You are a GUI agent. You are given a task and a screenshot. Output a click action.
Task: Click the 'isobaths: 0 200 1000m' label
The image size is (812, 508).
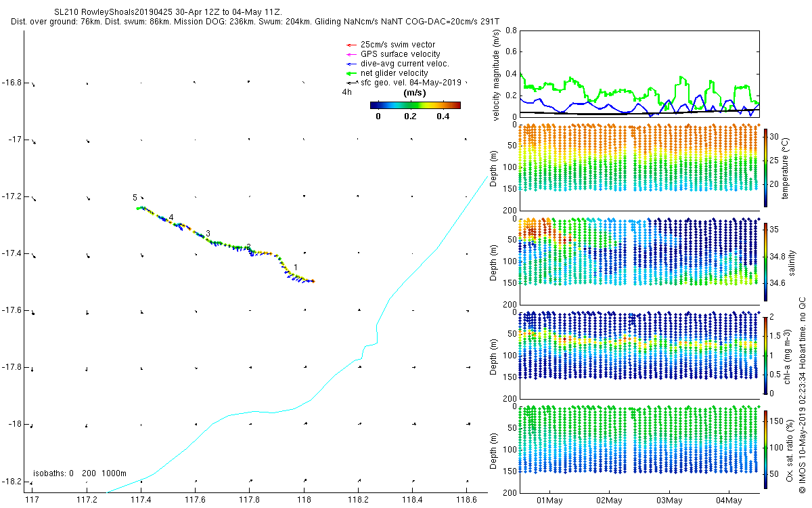[80, 473]
